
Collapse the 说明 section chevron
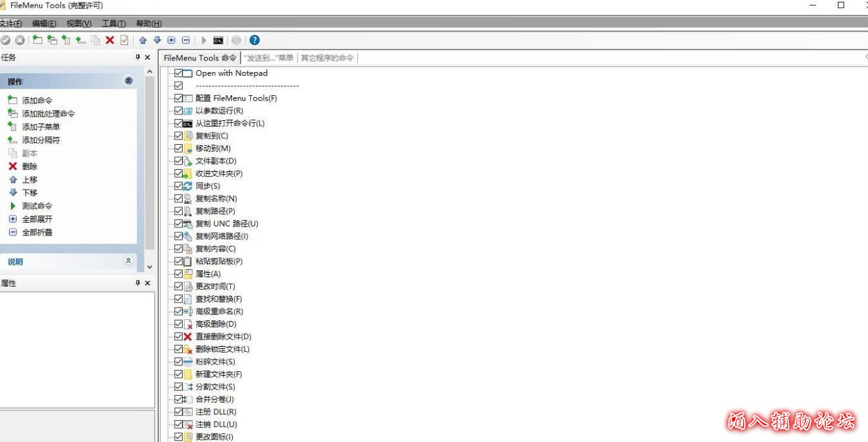pos(129,261)
